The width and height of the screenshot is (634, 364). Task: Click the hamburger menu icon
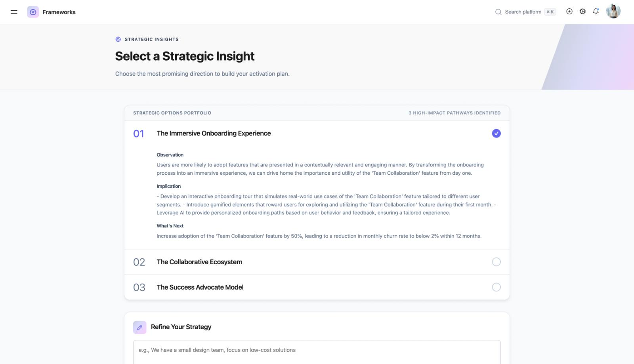pos(14,12)
